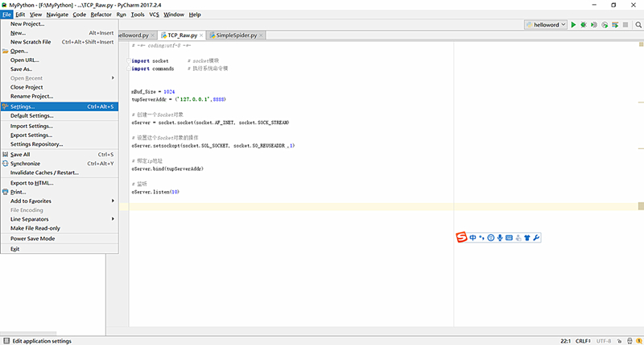Select Default Settings... entry

coord(60,115)
